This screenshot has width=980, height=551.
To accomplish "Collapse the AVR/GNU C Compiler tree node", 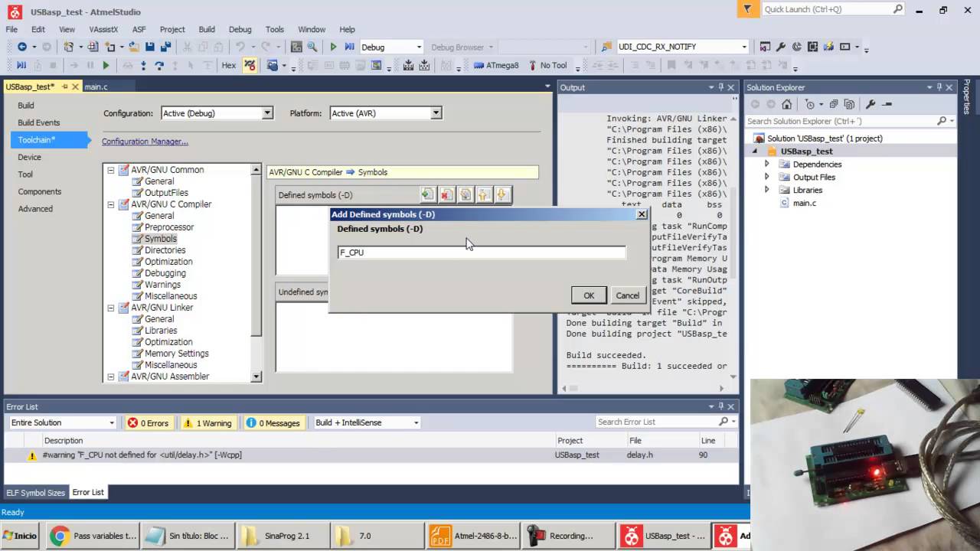I will coord(111,204).
